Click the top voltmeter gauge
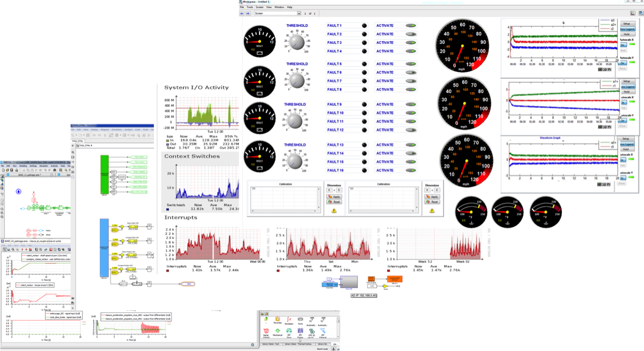Screen dimensions: 644x351 click(260, 41)
